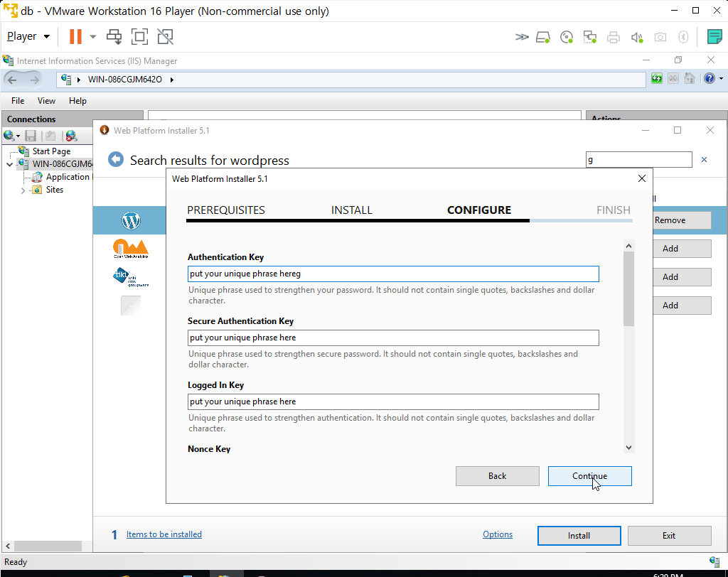Click the Logged In Key field
This screenshot has width=728, height=577.
[393, 402]
